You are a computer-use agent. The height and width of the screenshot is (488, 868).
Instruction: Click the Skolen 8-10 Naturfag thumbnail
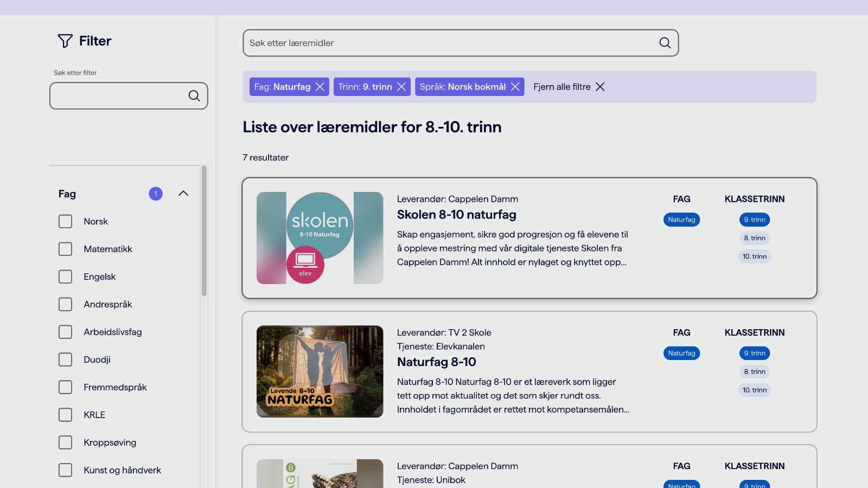(320, 238)
